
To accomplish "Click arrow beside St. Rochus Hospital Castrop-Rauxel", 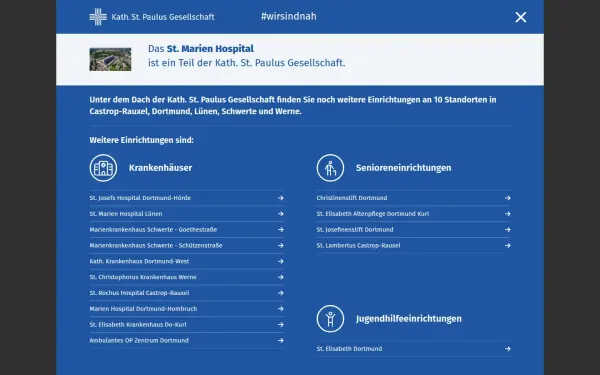I will click(280, 293).
